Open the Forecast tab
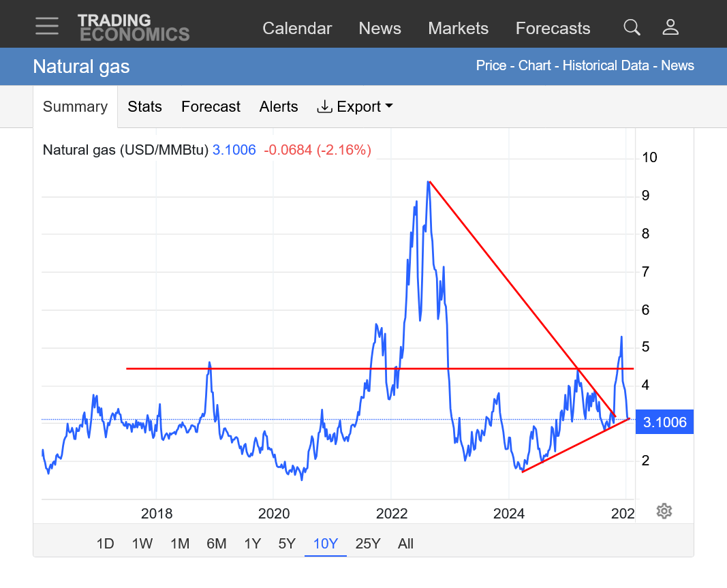 click(x=211, y=107)
